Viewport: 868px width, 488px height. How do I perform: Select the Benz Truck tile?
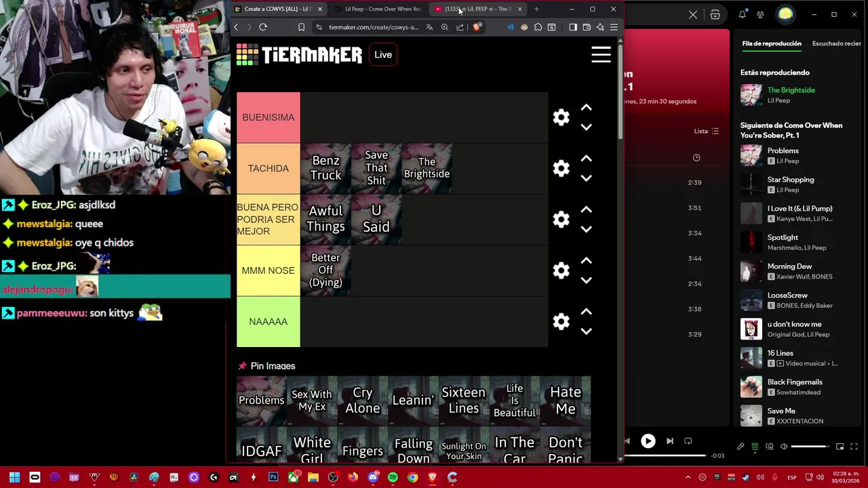(x=325, y=168)
